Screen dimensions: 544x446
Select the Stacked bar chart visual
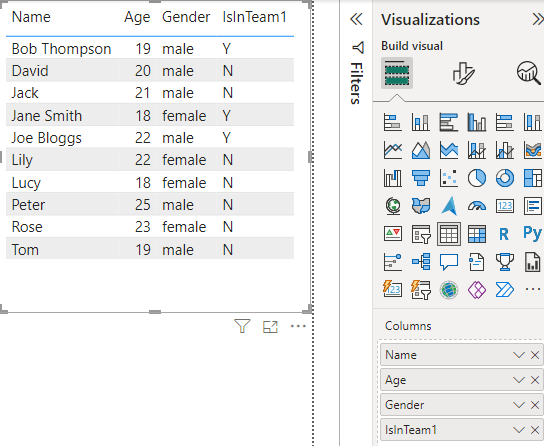[x=393, y=122]
